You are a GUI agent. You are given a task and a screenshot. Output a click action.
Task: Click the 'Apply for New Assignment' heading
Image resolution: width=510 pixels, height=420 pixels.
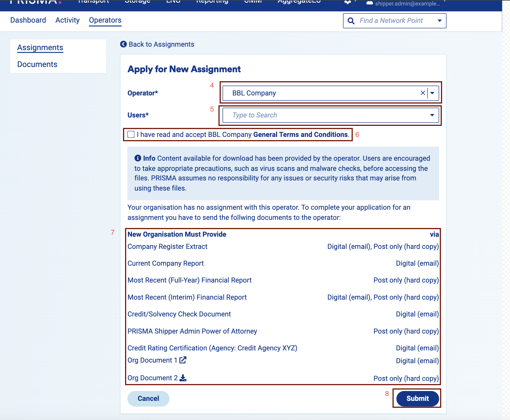click(x=184, y=69)
